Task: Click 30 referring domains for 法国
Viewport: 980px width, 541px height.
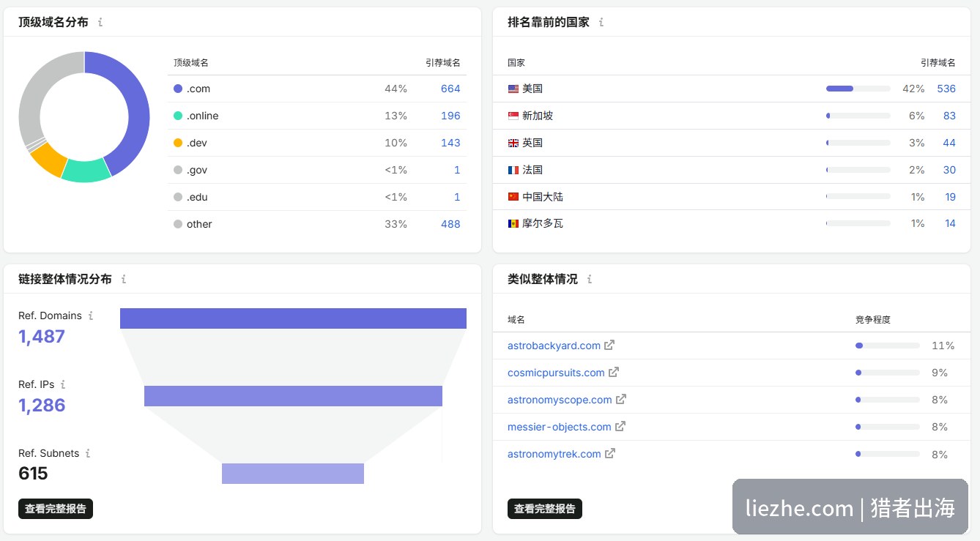Action: point(949,170)
